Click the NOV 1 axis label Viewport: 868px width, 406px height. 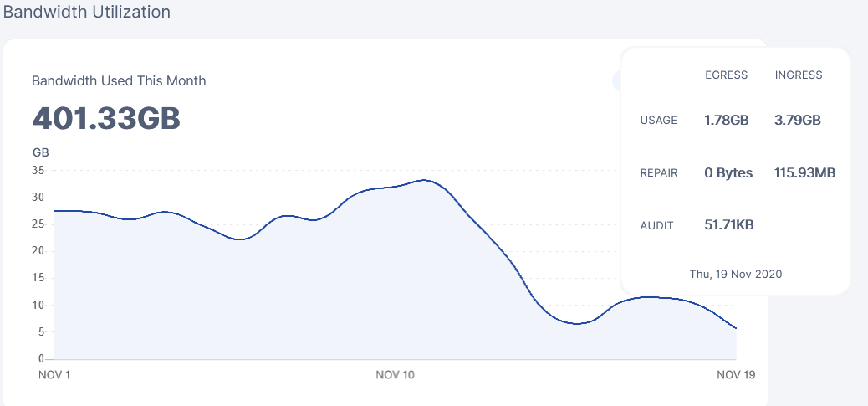click(54, 375)
